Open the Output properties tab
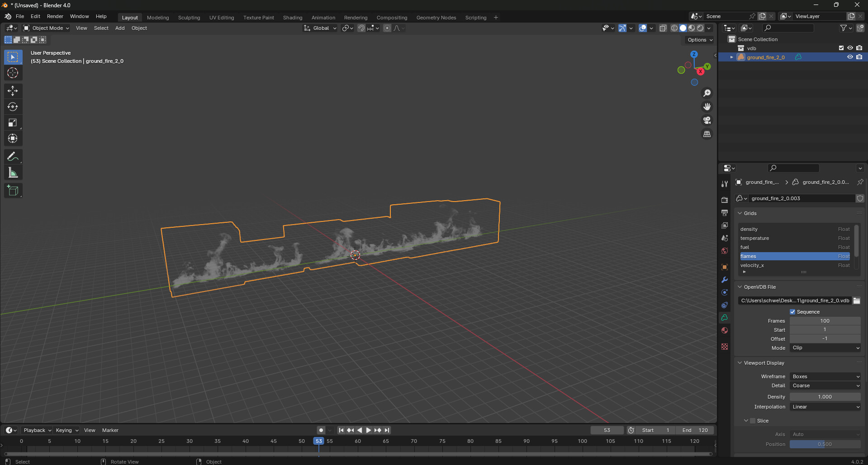The width and height of the screenshot is (868, 465). click(x=725, y=212)
